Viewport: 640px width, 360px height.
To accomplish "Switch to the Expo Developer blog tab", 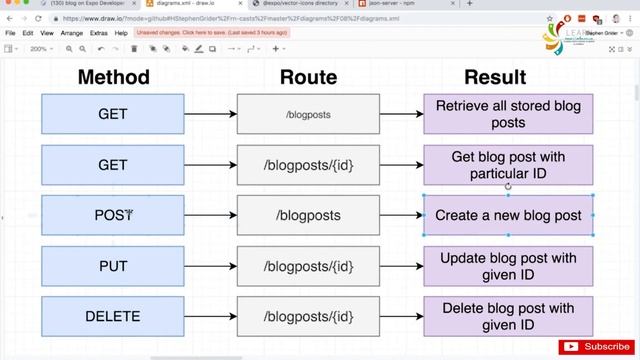I will tap(89, 3).
